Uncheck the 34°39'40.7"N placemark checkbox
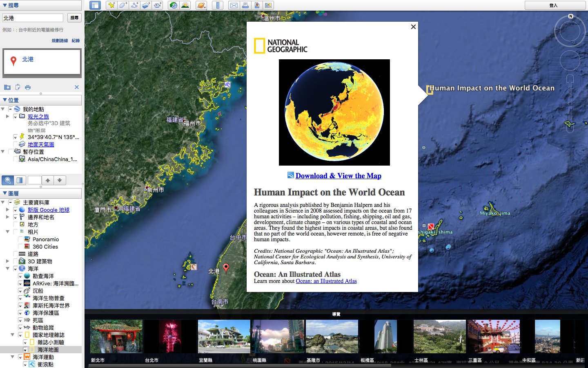Image resolution: width=588 pixels, height=368 pixels. (16, 137)
